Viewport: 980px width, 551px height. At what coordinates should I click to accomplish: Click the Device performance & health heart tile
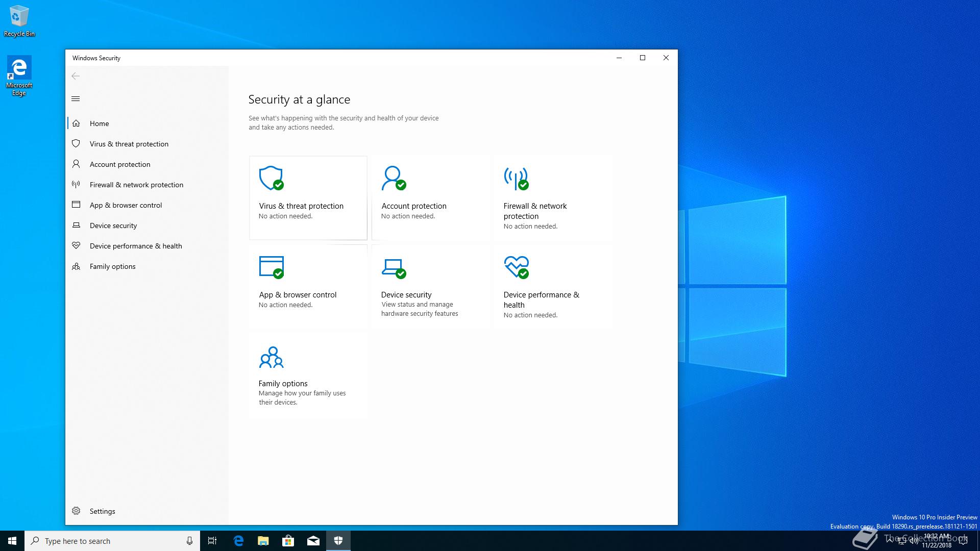tap(516, 267)
